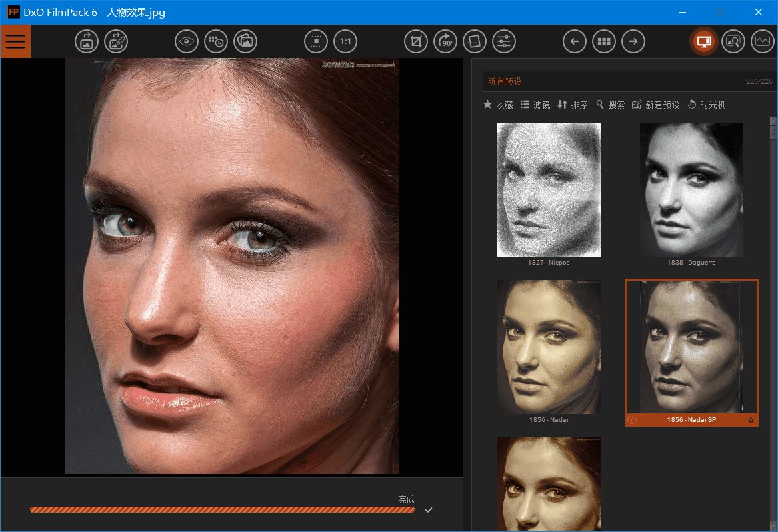The height and width of the screenshot is (532, 778).
Task: Open the 时光机 time machine
Action: click(707, 105)
